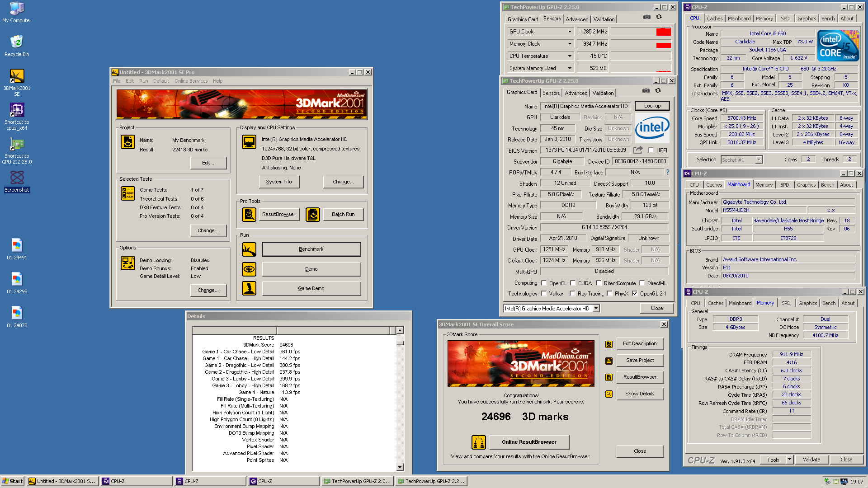Click the Online ResultBrowser button

[x=529, y=442]
